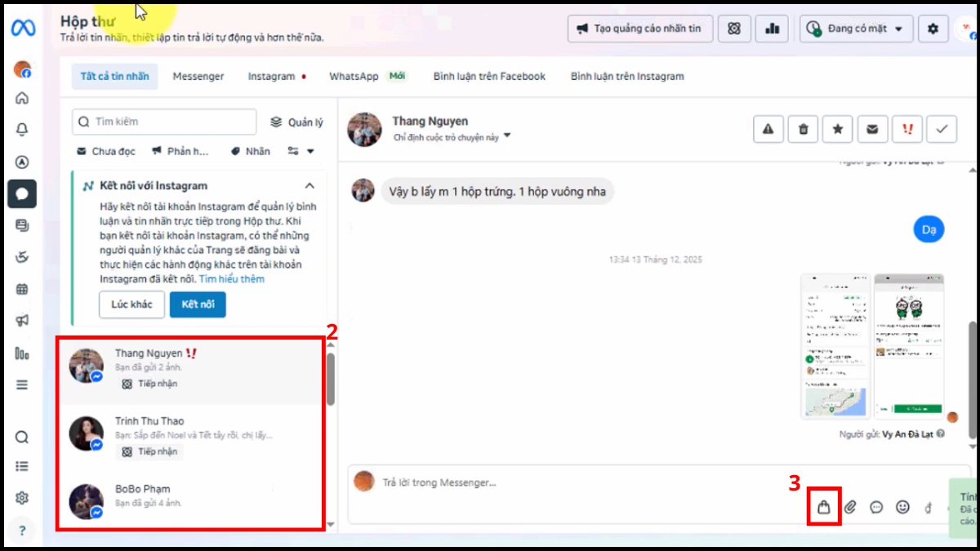Open the Home icon in sidebar
Screen dimensions: 980x551
click(x=22, y=99)
